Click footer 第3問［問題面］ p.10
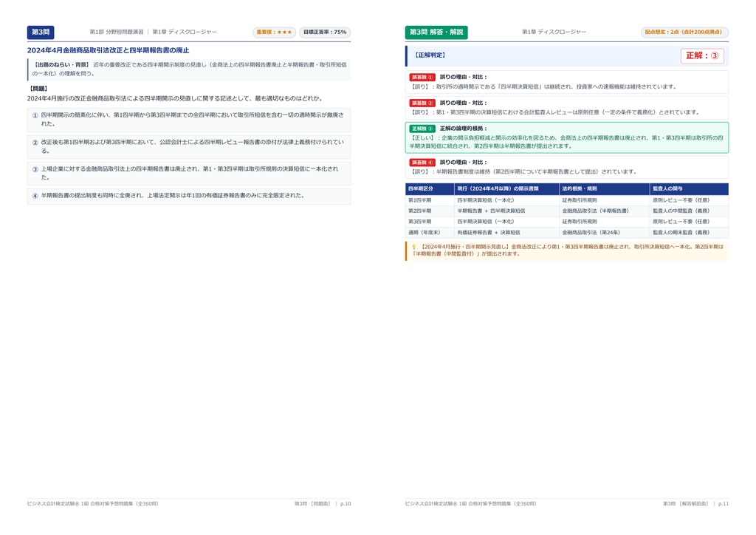 point(323,504)
